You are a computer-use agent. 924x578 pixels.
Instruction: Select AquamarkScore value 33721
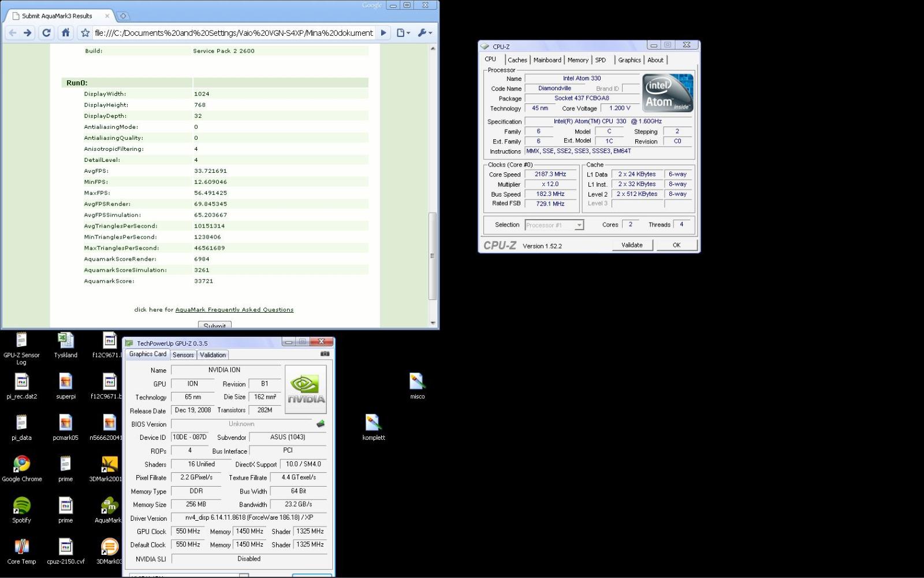tap(204, 281)
